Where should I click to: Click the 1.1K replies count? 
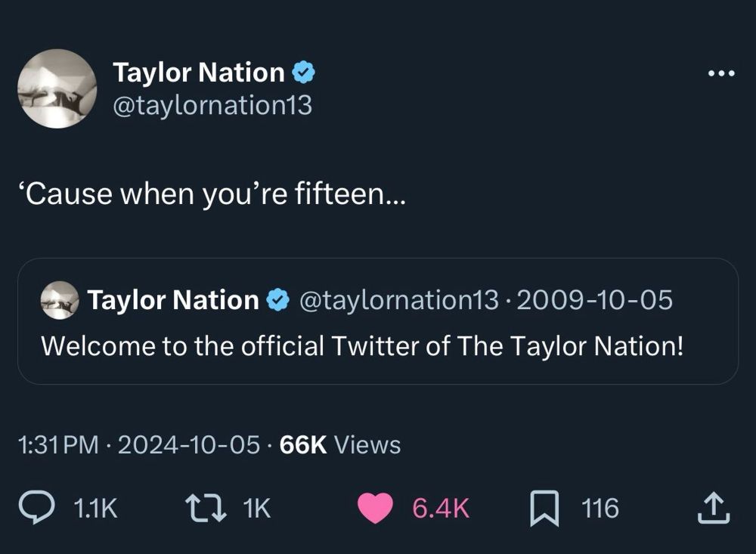(96, 509)
